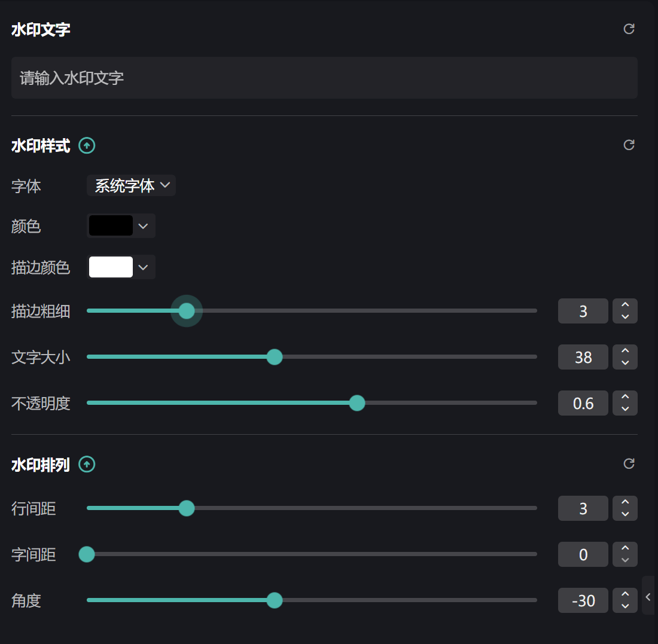The height and width of the screenshot is (644, 658).
Task: Click the watermark text input field
Action: [x=324, y=78]
